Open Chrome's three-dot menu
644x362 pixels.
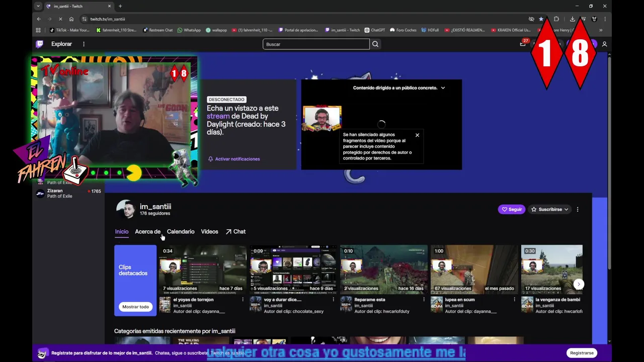point(605,19)
